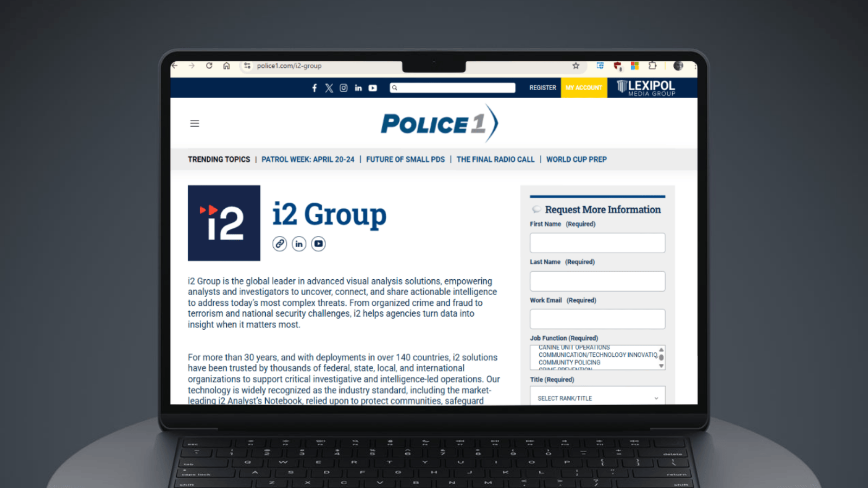Click the Register link

[x=542, y=88]
